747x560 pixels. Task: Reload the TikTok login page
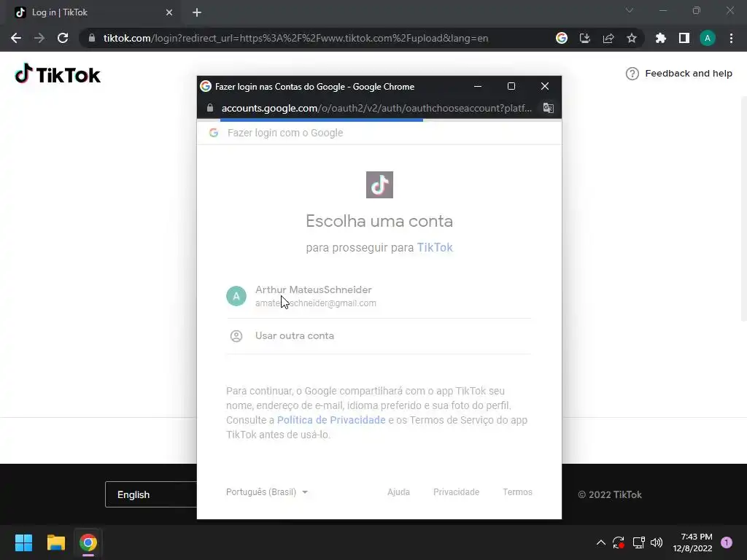coord(63,38)
